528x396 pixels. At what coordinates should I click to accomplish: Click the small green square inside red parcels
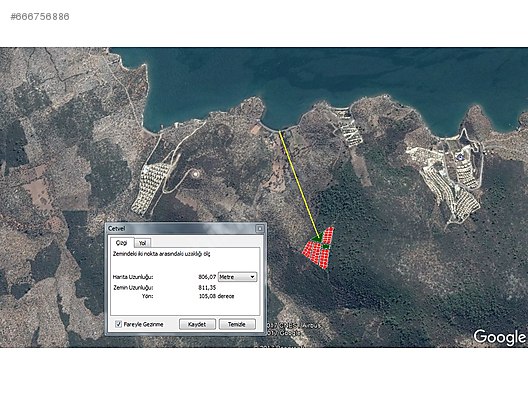click(x=326, y=247)
